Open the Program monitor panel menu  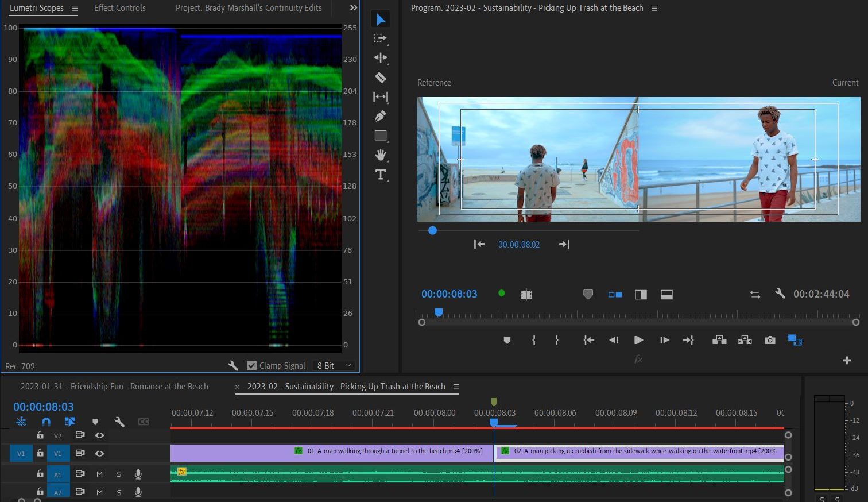(x=654, y=8)
